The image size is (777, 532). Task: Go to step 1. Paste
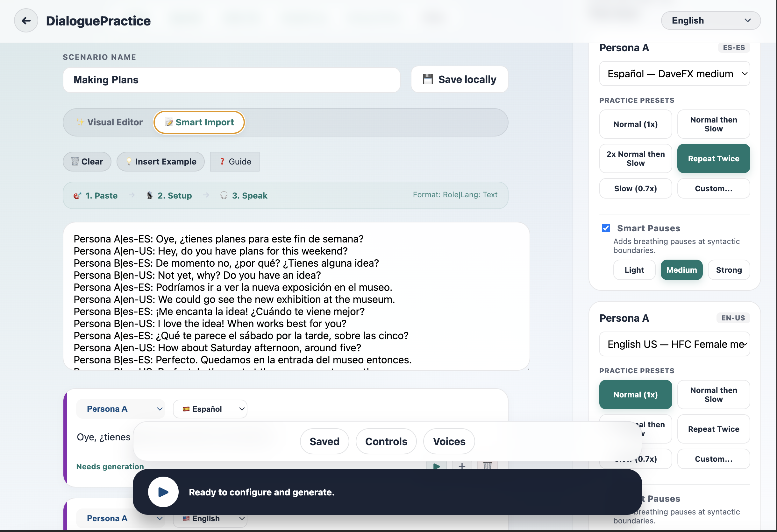coord(96,196)
